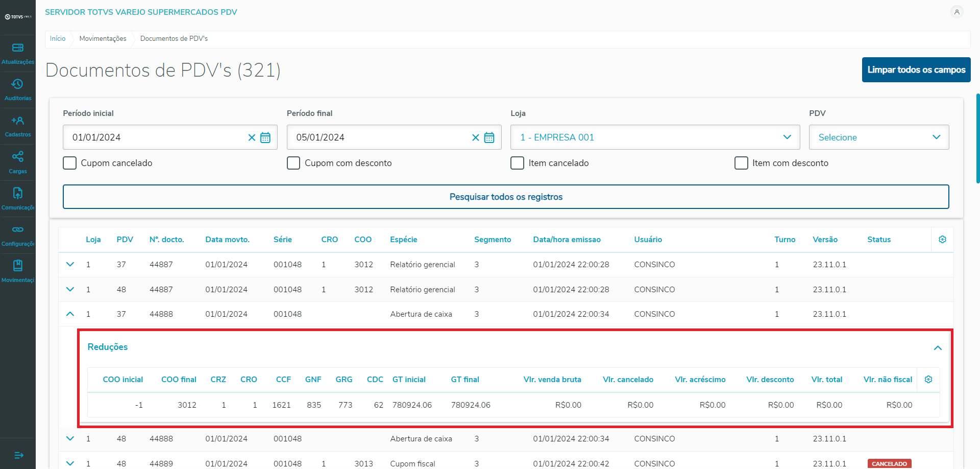Expand row PDV 48 docto 44889
This screenshot has height=469, width=980.
coord(70,464)
